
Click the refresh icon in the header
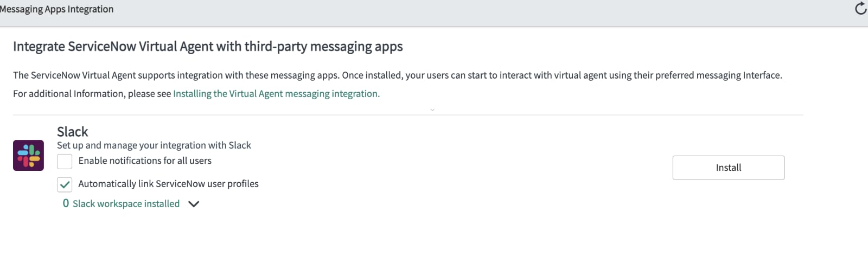[860, 8]
